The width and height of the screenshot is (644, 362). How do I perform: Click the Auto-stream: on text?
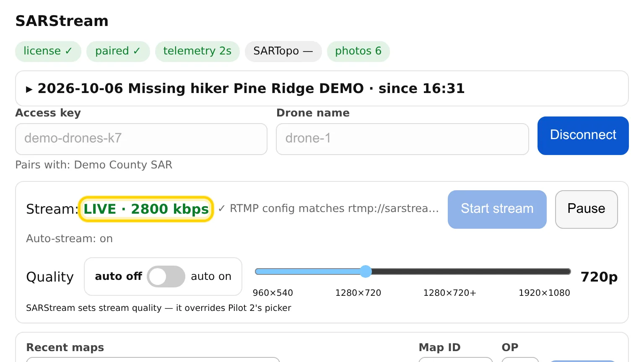(70, 238)
